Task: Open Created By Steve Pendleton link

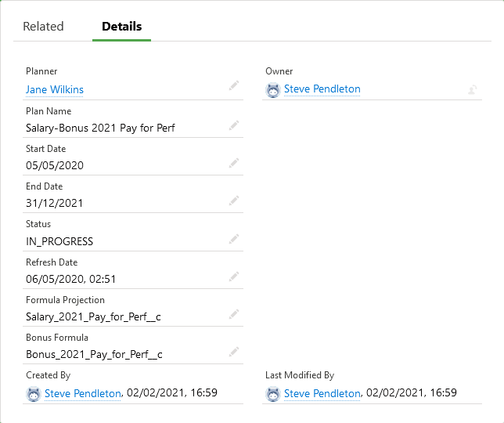Action: coord(83,393)
